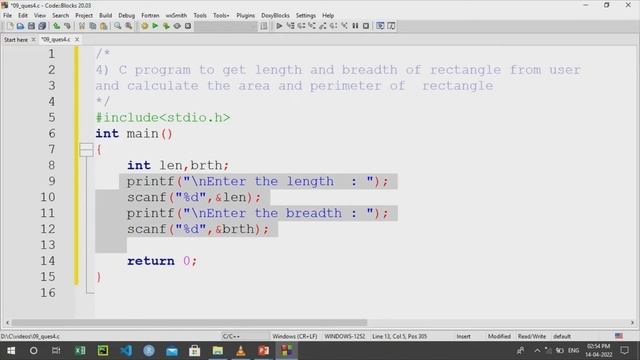Screen dimensions: 640x360
Task: Open the Fortran menu
Action: [150, 15]
